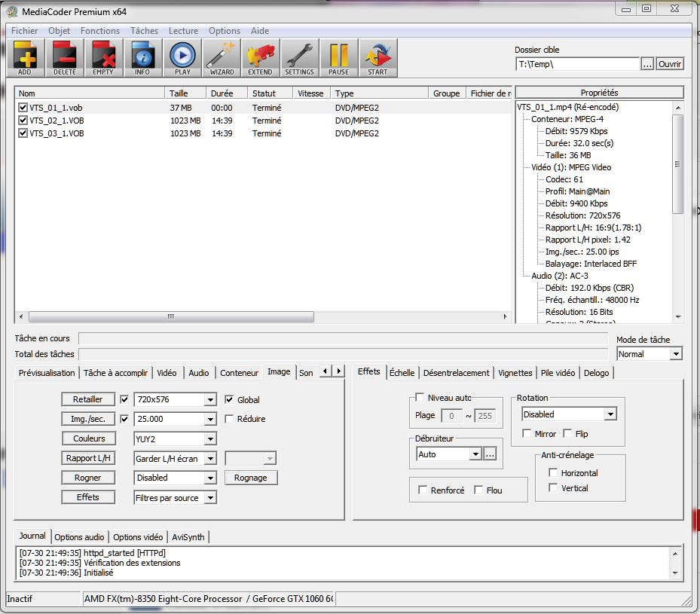Click the ADD files toolbar icon
The image size is (700, 614).
pyautogui.click(x=25, y=58)
